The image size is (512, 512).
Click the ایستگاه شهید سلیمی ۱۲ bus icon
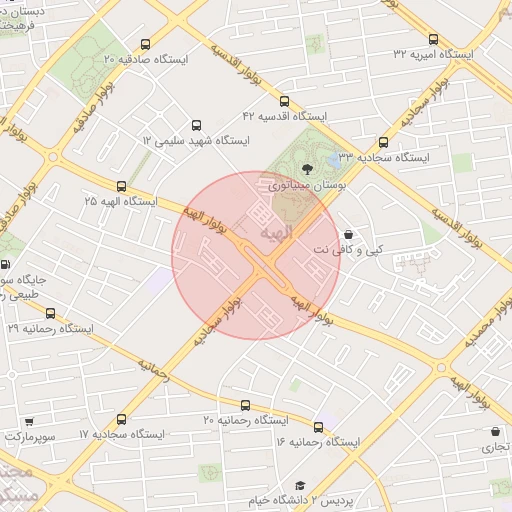coord(197,126)
